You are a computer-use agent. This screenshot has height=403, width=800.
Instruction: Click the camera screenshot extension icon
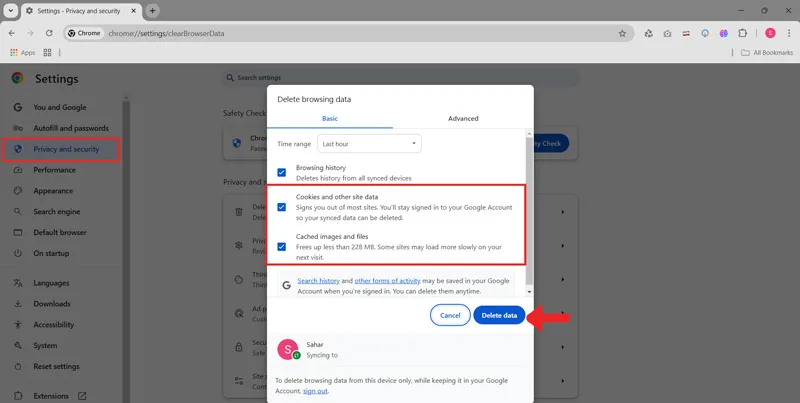coord(667,34)
